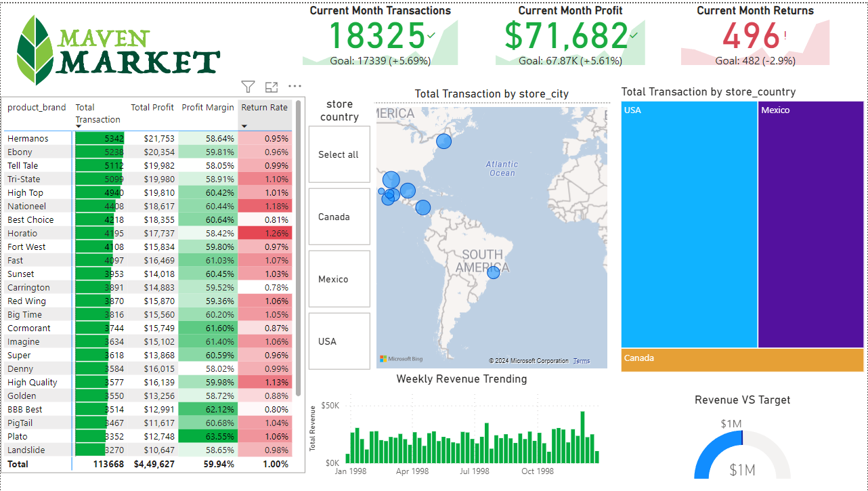Open the table visual's filter icon
This screenshot has width=868, height=491.
point(248,87)
